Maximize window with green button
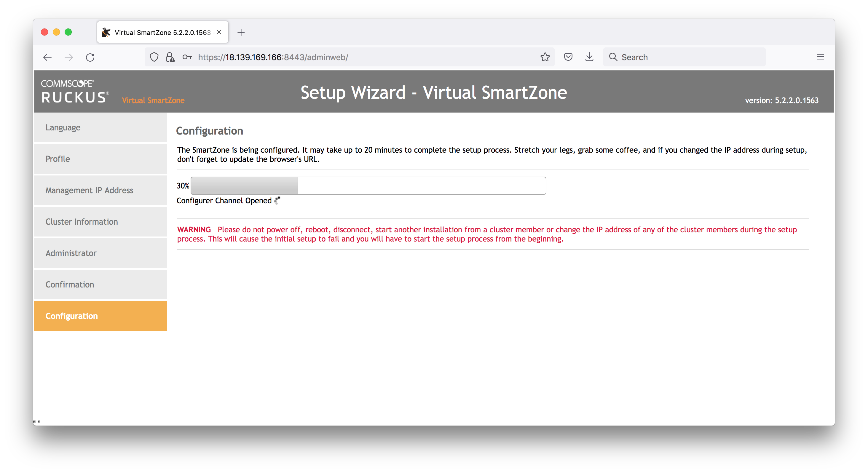 [68, 32]
